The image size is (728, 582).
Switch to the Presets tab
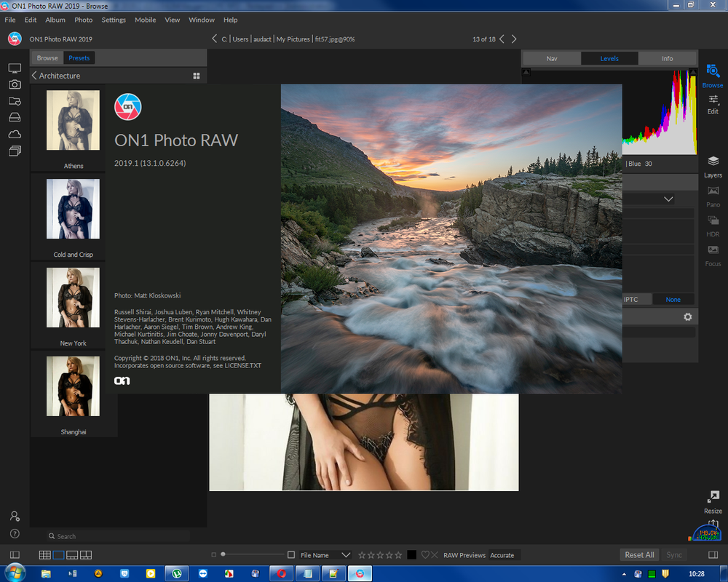tap(79, 58)
